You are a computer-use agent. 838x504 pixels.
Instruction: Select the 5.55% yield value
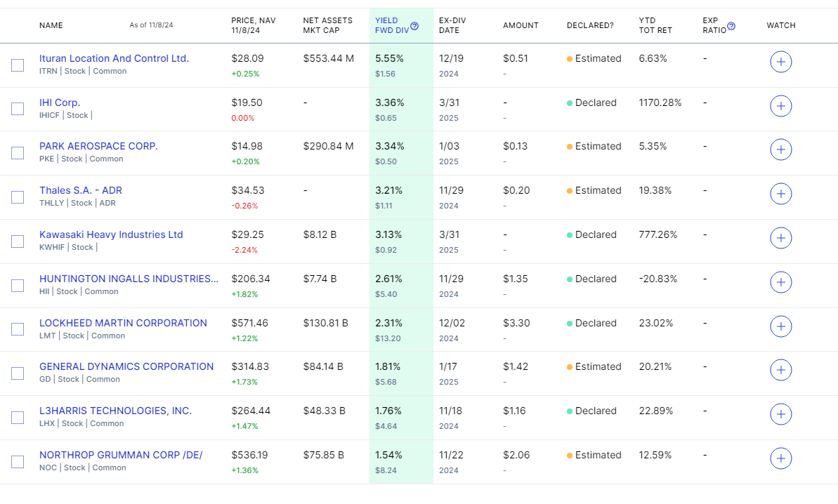(x=389, y=58)
